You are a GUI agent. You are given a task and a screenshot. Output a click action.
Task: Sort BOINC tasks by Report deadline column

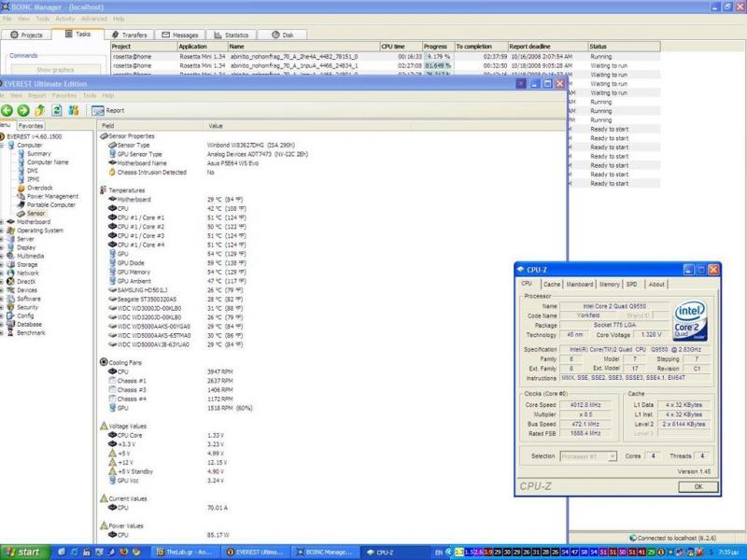coord(548,47)
